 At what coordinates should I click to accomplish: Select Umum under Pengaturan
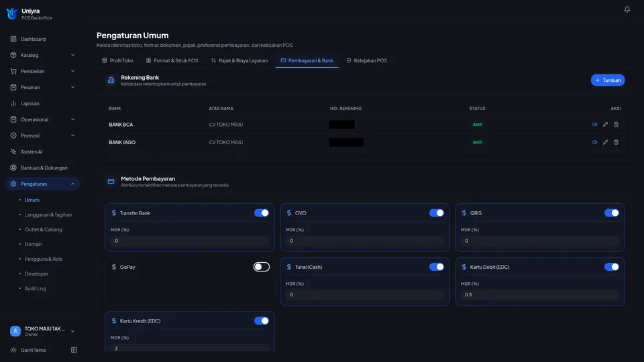tap(32, 200)
